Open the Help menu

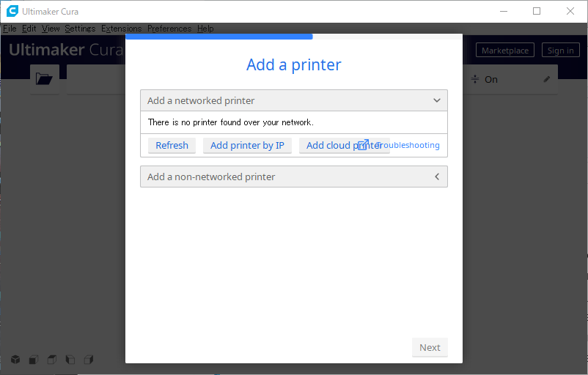pos(205,29)
